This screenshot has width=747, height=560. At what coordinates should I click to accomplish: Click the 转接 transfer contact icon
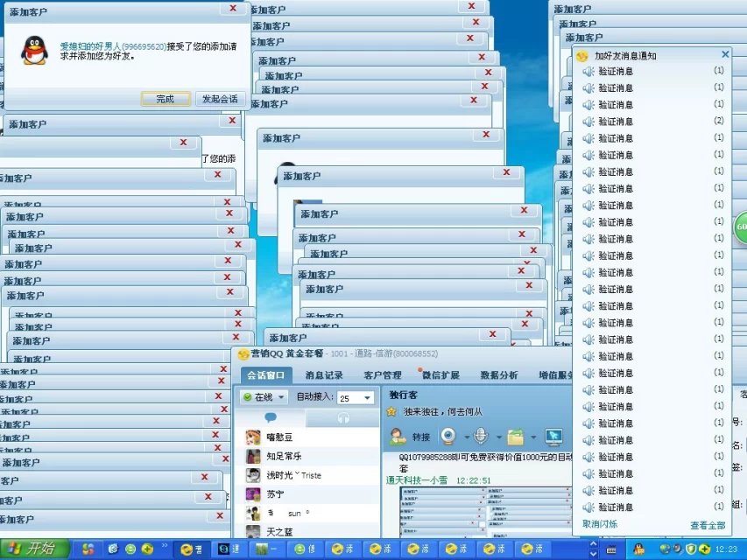(x=410, y=437)
